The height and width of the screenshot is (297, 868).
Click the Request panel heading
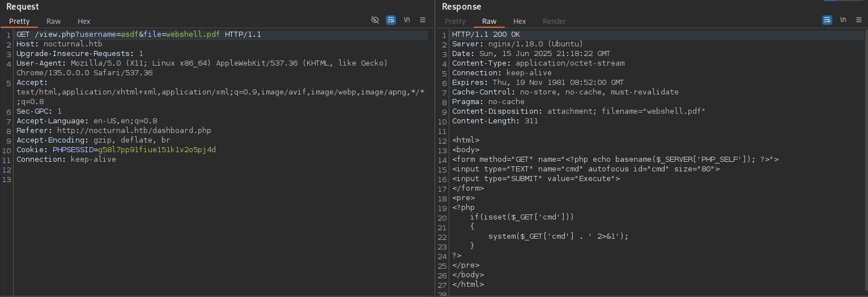coord(23,7)
